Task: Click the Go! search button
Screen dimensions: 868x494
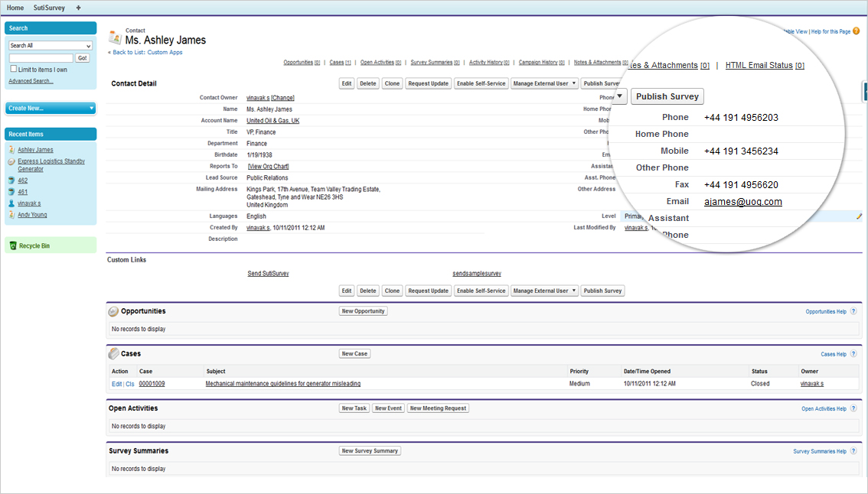Action: 83,58
